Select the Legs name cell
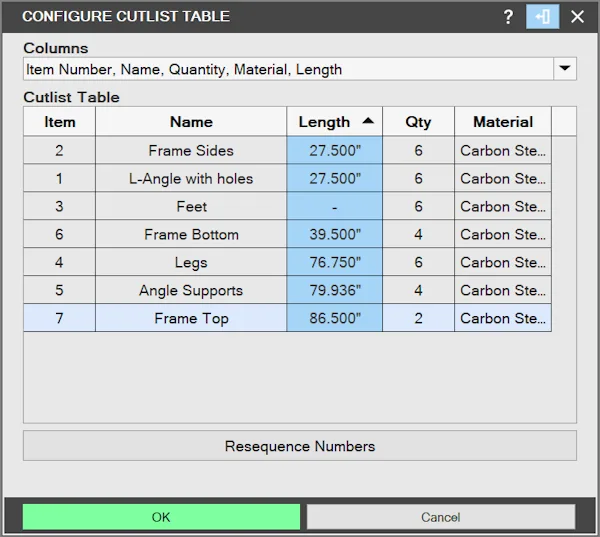The width and height of the screenshot is (600, 537). coord(191,262)
